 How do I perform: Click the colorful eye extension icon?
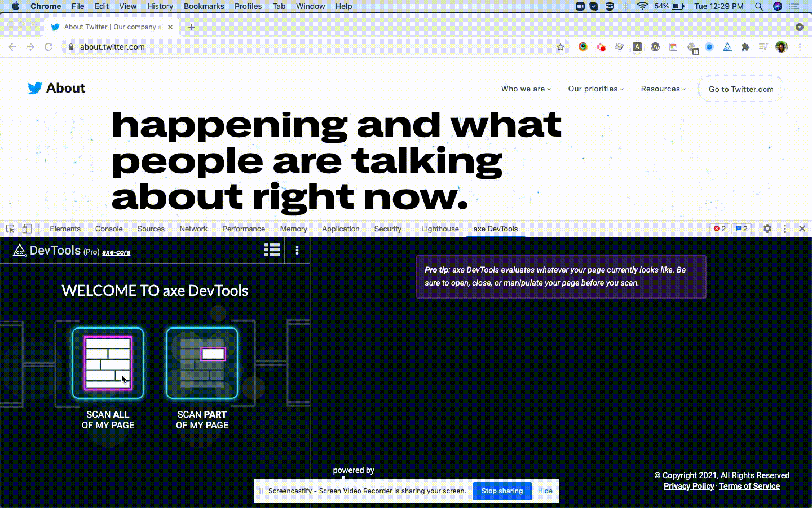(583, 47)
